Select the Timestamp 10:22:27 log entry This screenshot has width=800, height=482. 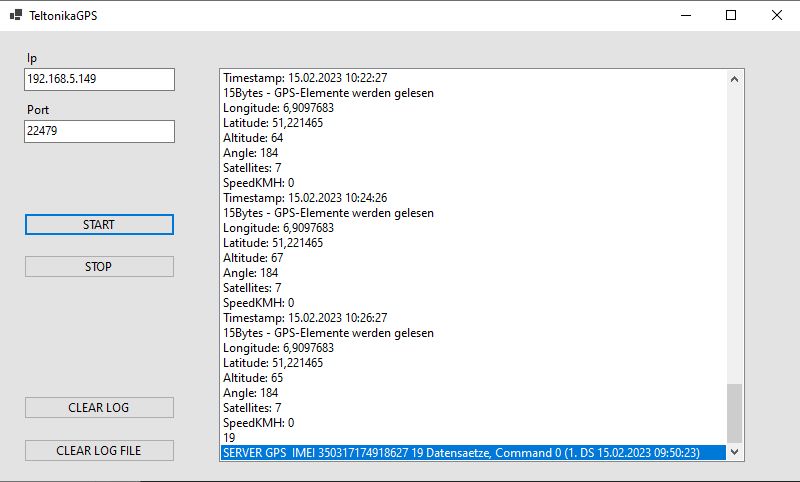tap(473, 78)
